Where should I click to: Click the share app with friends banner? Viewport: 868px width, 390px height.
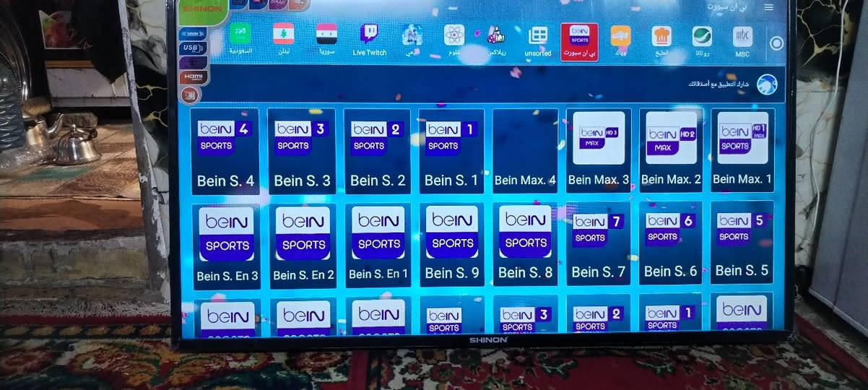[x=731, y=84]
